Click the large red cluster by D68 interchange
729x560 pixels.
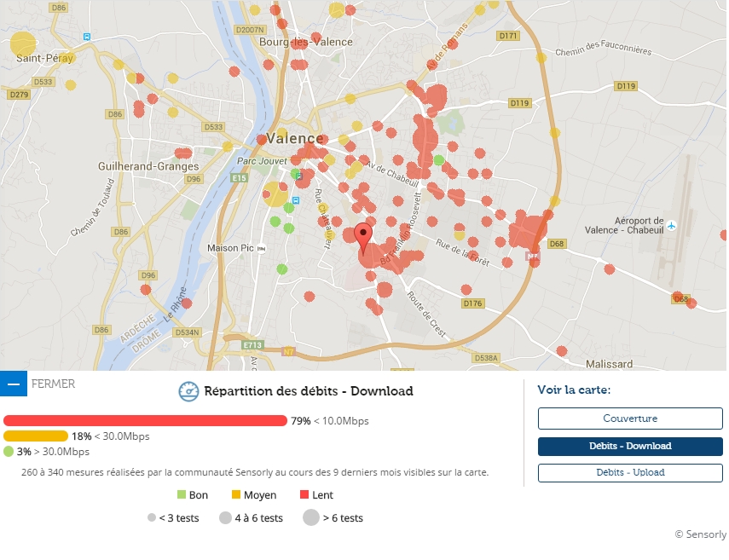tap(527, 231)
